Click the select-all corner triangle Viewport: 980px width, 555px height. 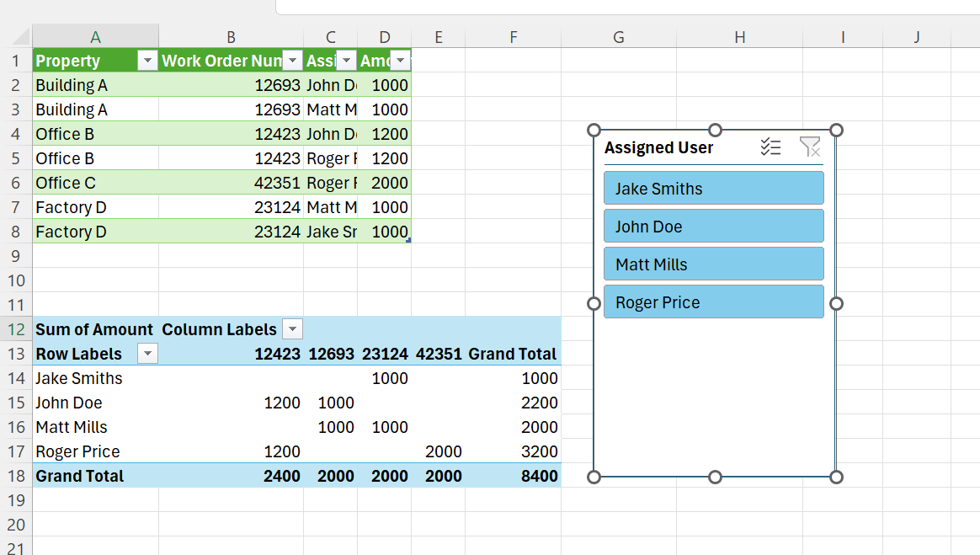click(x=21, y=37)
